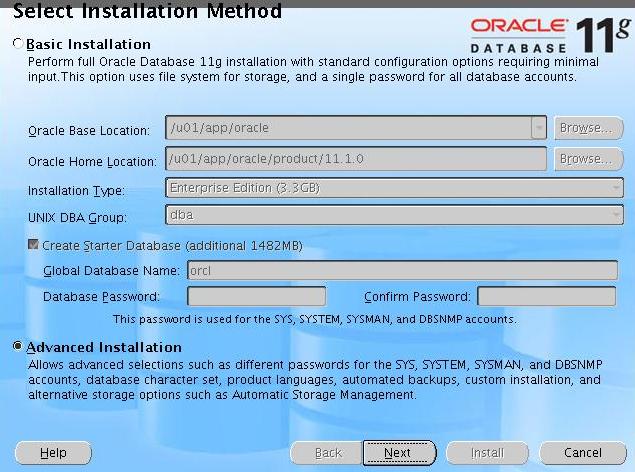Viewport: 635px width, 472px height.
Task: Click the Oracle Home Location label
Action: [92, 162]
